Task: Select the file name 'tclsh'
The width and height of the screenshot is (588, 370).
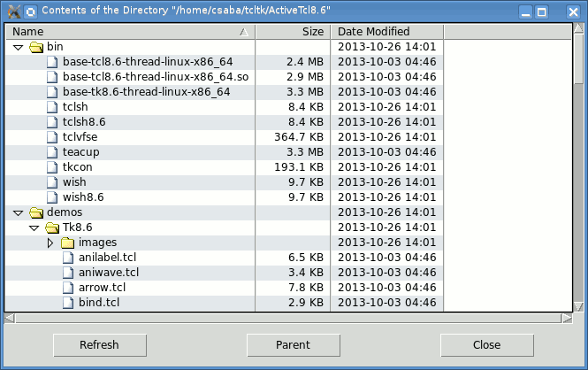Action: click(75, 107)
